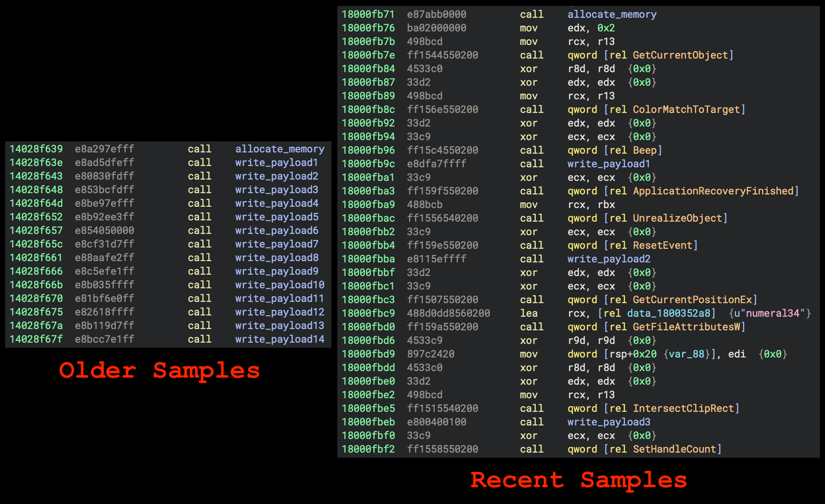Click data_1800352a8 data reference

coord(668,313)
